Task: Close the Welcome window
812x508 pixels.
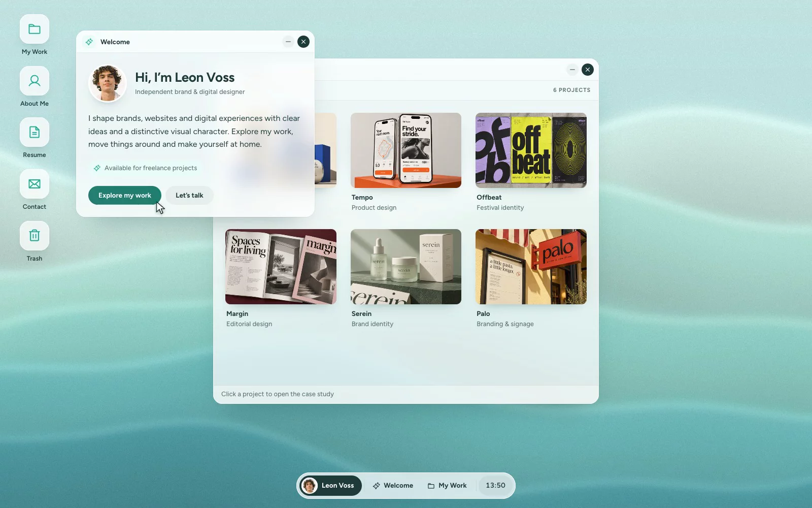Action: click(303, 42)
